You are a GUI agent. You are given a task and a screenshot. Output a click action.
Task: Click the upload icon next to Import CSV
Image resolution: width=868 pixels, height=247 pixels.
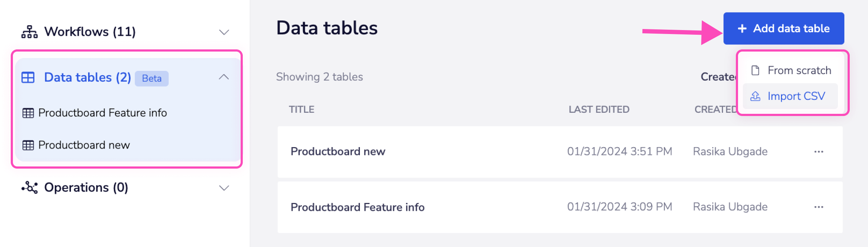click(x=755, y=96)
